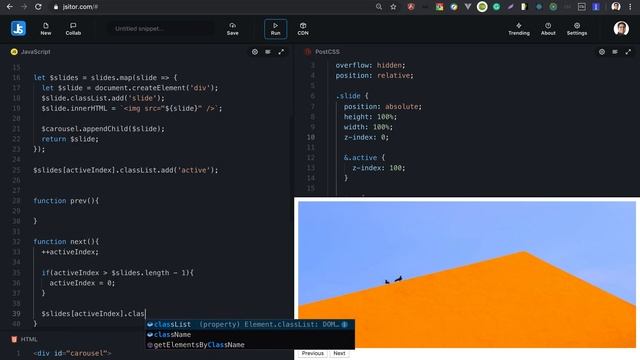Click '.slide {' CSS selector line
The image size is (640, 360).
tap(352, 96)
